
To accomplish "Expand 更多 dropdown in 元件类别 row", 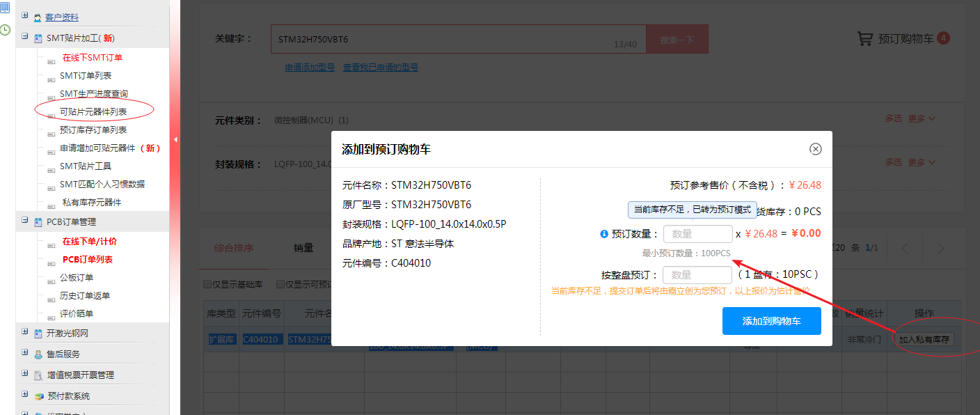I will [x=922, y=119].
